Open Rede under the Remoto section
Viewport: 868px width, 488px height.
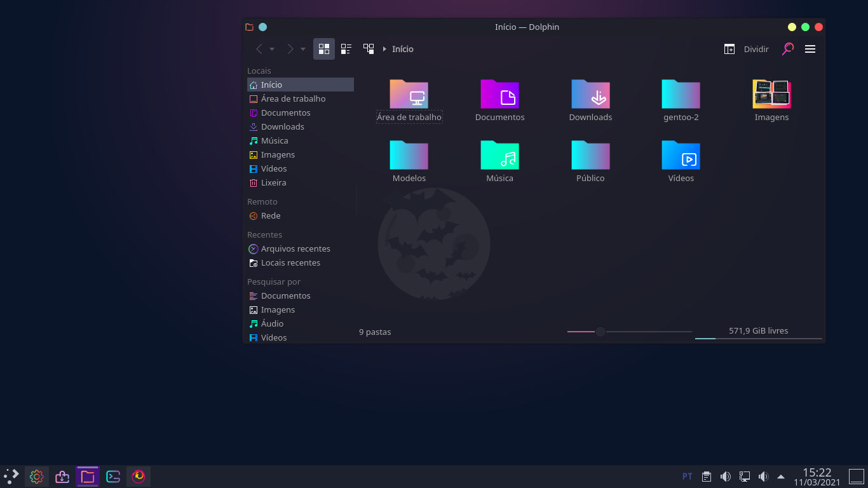coord(269,215)
